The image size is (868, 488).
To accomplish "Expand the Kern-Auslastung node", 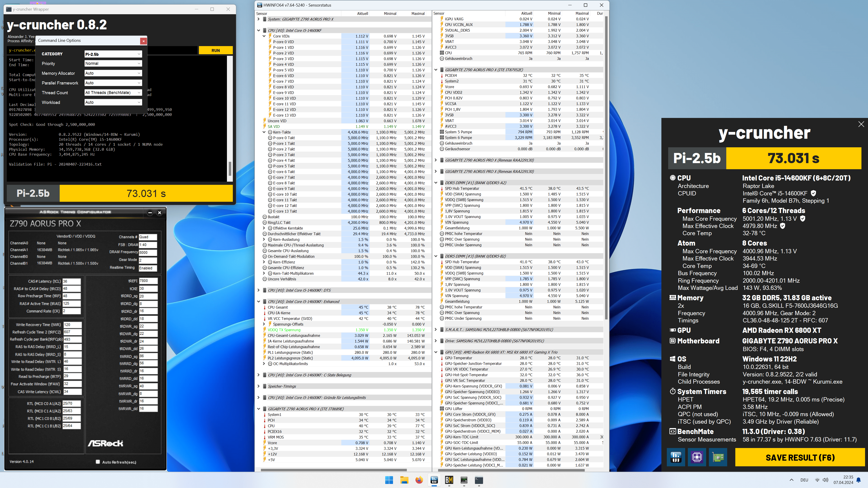I will coord(264,239).
